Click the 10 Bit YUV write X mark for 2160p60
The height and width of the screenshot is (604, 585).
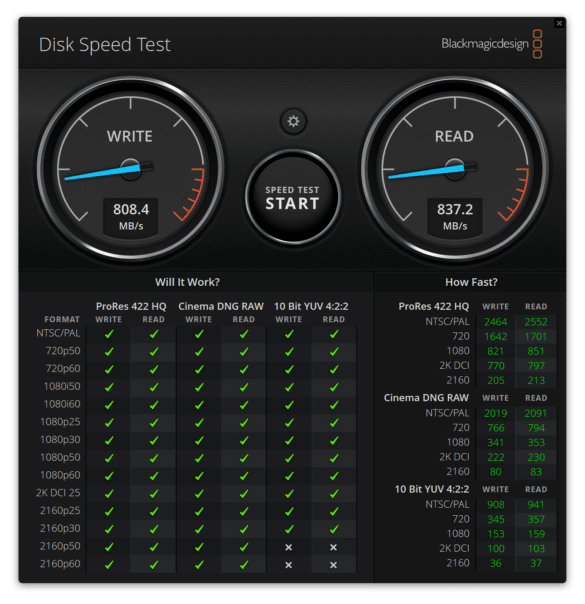pyautogui.click(x=288, y=565)
